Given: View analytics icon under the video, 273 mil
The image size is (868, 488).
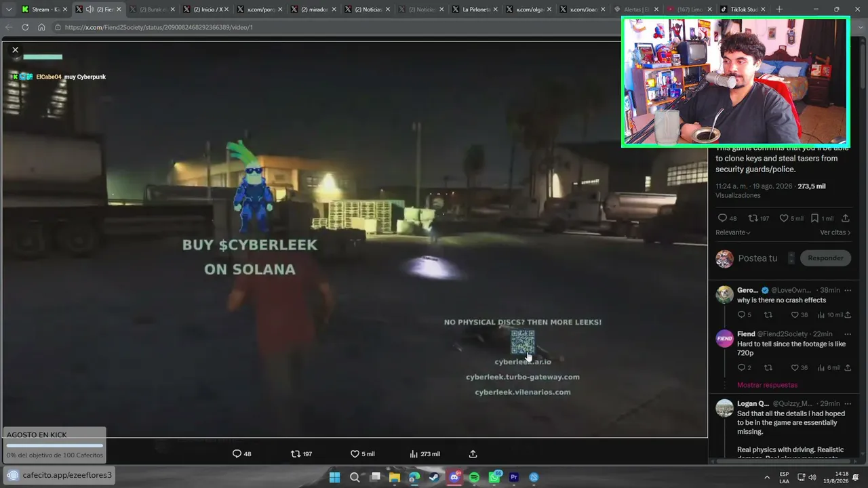Looking at the screenshot, I should click(x=414, y=454).
